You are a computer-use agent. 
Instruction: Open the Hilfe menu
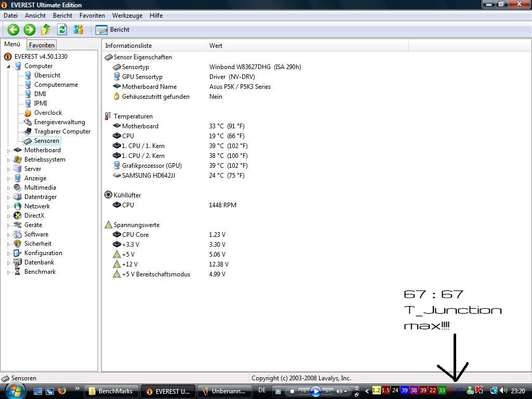click(156, 16)
